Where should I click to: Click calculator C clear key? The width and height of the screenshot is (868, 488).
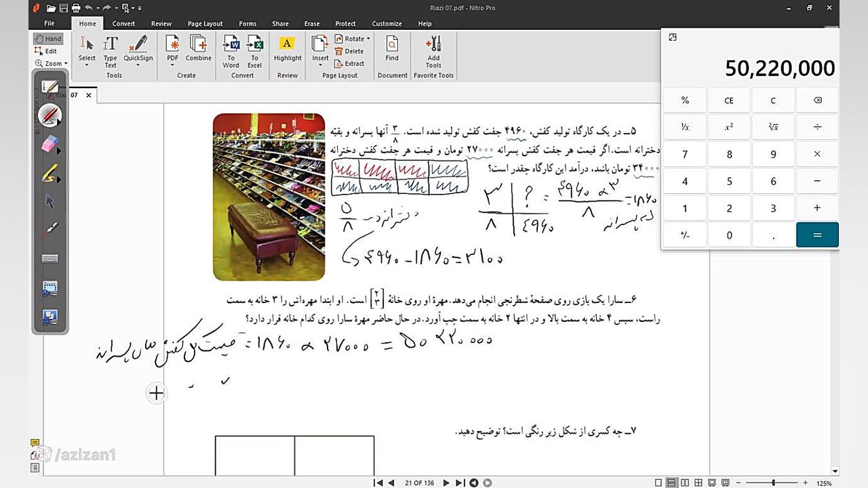point(773,100)
